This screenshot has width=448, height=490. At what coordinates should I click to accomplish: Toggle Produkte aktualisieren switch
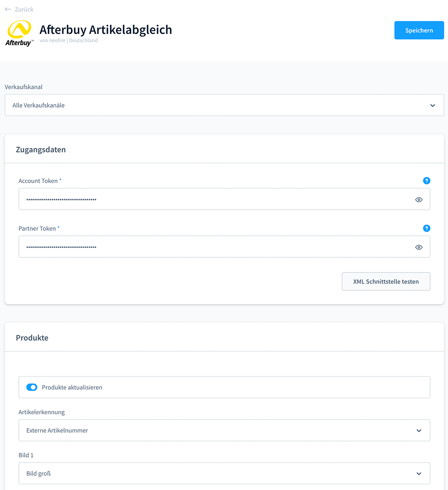coord(32,387)
